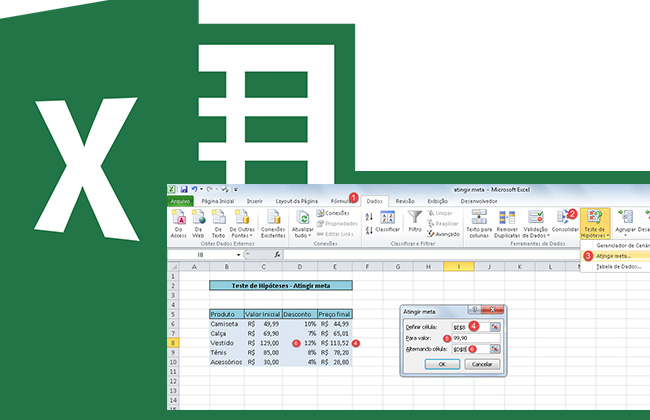
Task: Open the Arquivo tab
Action: [180, 201]
